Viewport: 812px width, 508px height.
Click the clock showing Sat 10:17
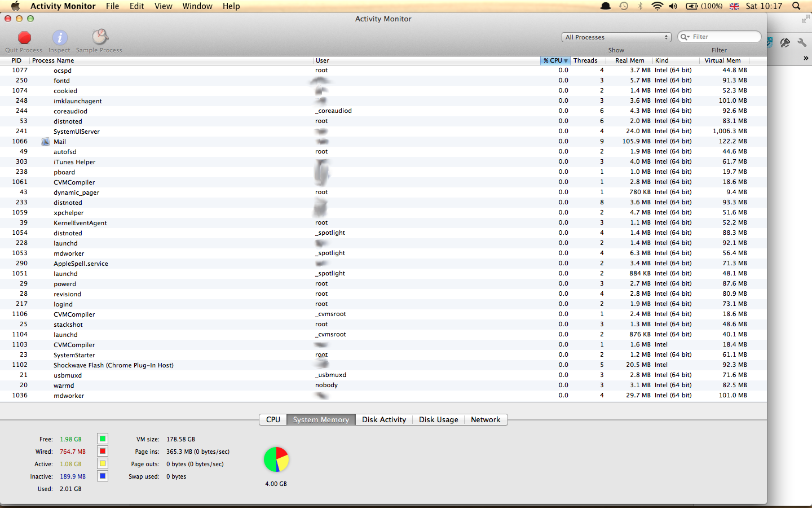click(764, 6)
